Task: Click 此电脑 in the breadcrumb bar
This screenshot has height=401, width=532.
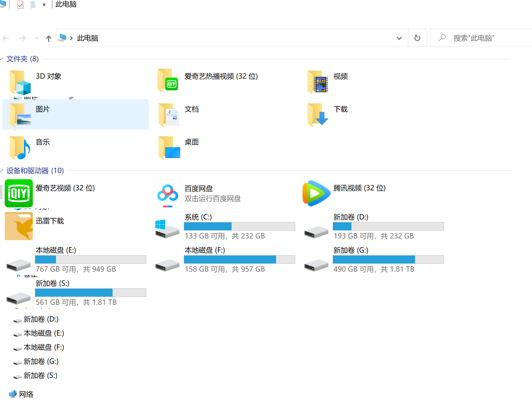Action: 87,38
